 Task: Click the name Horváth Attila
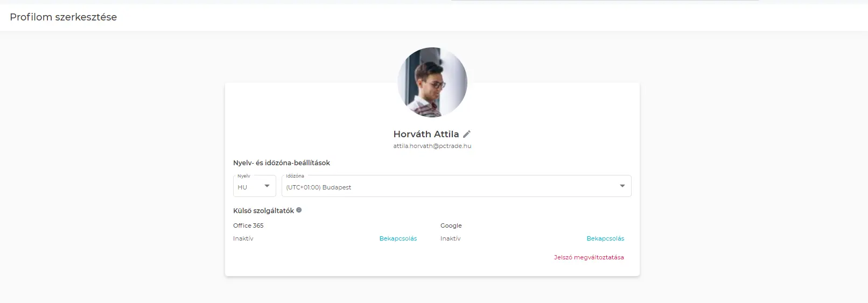[426, 134]
